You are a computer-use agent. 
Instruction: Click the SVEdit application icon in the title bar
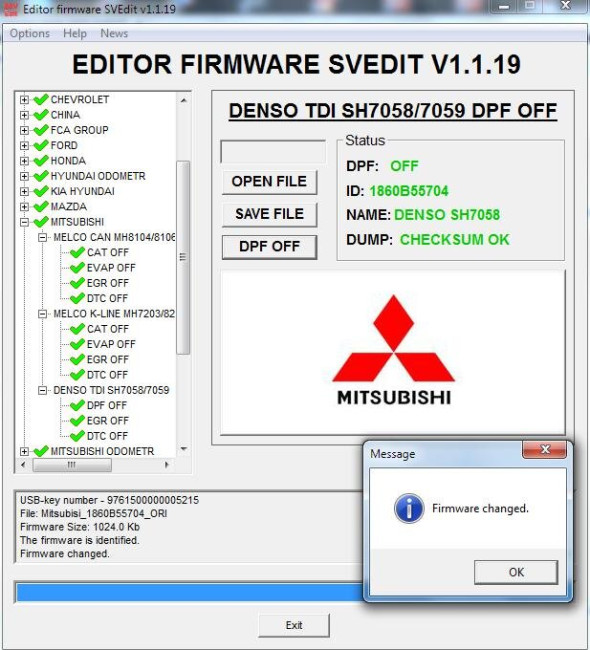coord(10,8)
